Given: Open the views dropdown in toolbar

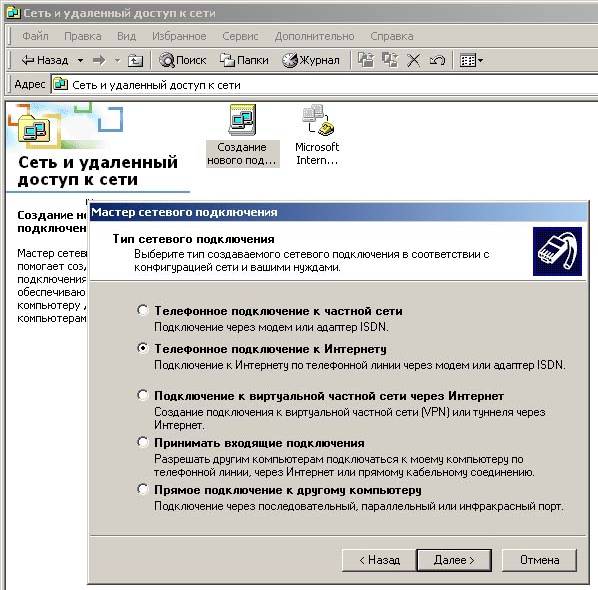Looking at the screenshot, I should [x=471, y=60].
